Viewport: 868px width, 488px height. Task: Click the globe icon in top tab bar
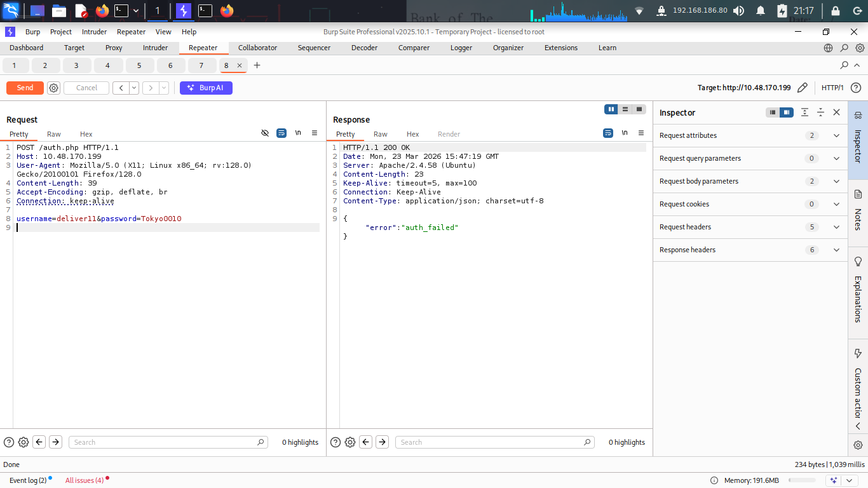828,48
